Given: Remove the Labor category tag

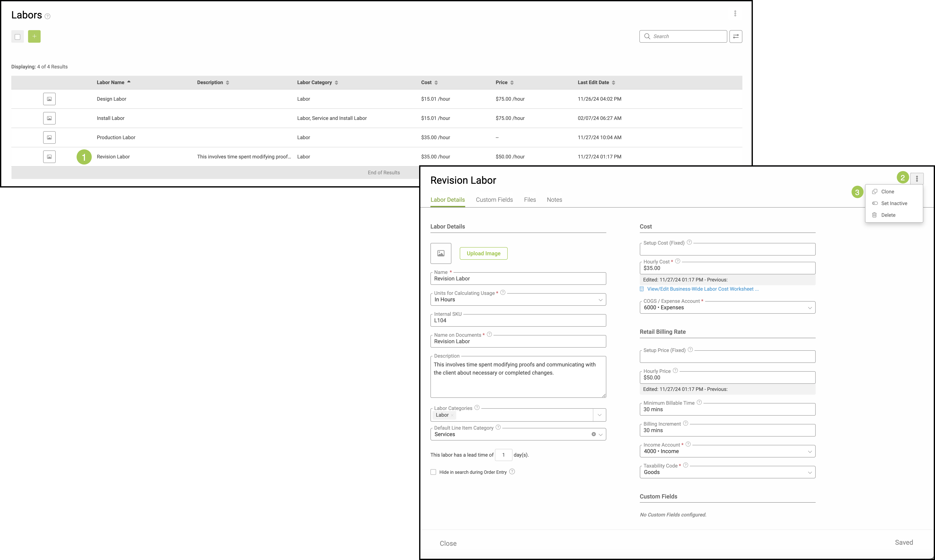Looking at the screenshot, I should pyautogui.click(x=452, y=415).
